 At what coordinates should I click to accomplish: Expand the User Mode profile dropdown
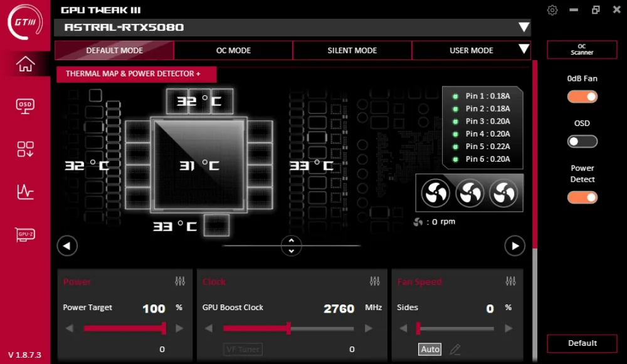[524, 49]
